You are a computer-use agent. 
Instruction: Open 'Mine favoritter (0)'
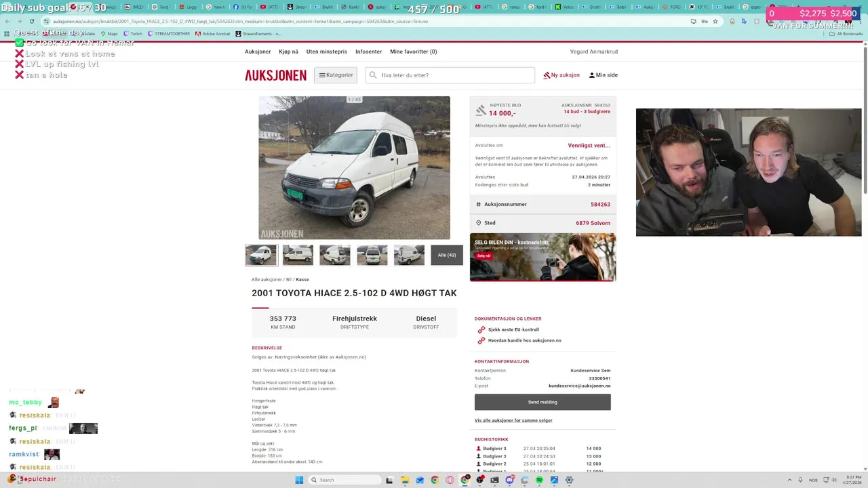pyautogui.click(x=414, y=52)
